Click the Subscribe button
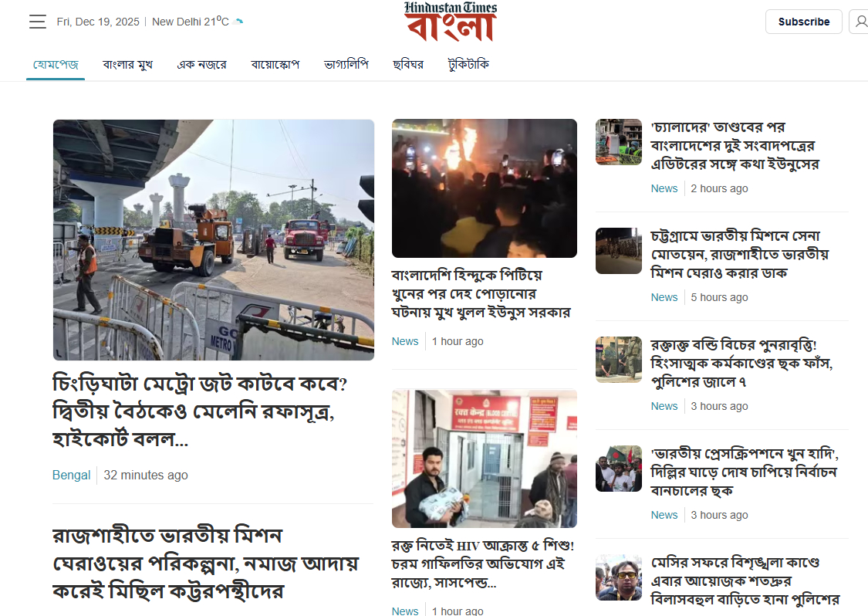The height and width of the screenshot is (616, 868). pos(803,22)
